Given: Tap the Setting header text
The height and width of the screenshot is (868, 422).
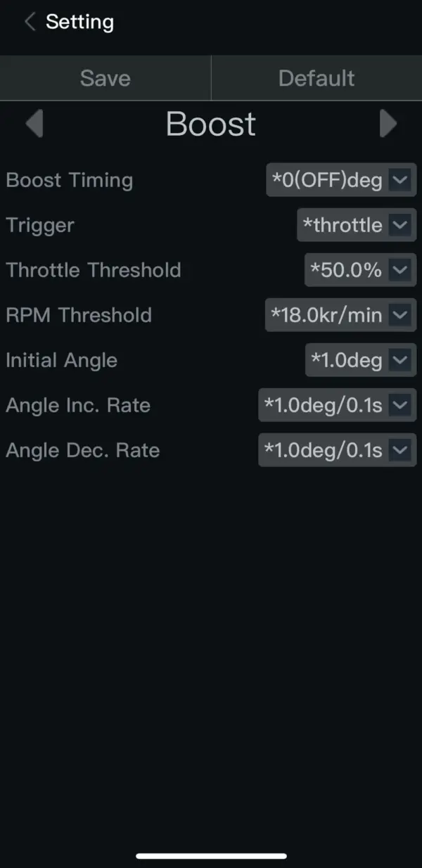Looking at the screenshot, I should click(x=79, y=21).
